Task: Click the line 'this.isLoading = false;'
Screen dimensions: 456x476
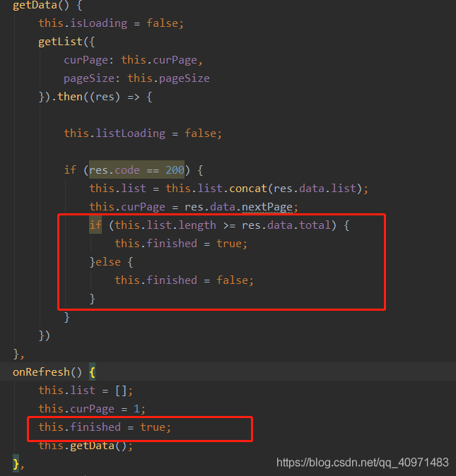Action: pos(111,23)
